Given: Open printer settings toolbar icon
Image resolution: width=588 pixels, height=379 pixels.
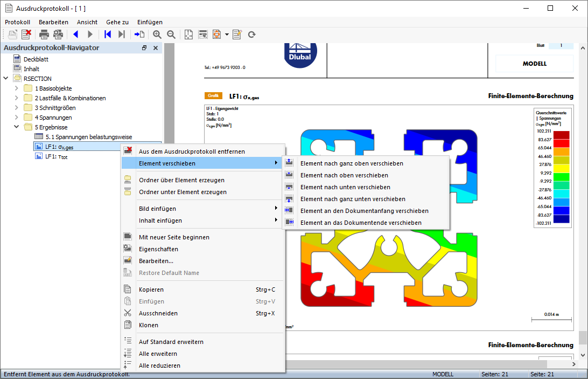Looking at the screenshot, I should click(58, 35).
